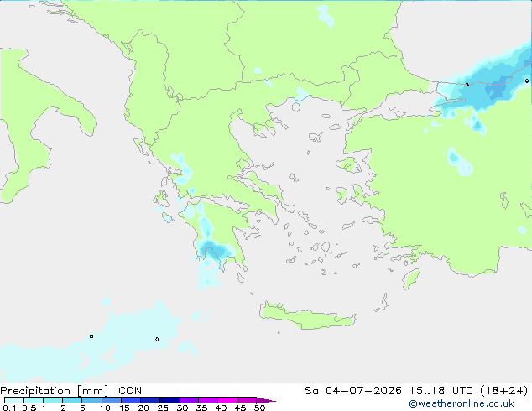Viewport: 532px width, 411px height.
Task: Click the legend label '50'
Action: pyautogui.click(x=259, y=408)
